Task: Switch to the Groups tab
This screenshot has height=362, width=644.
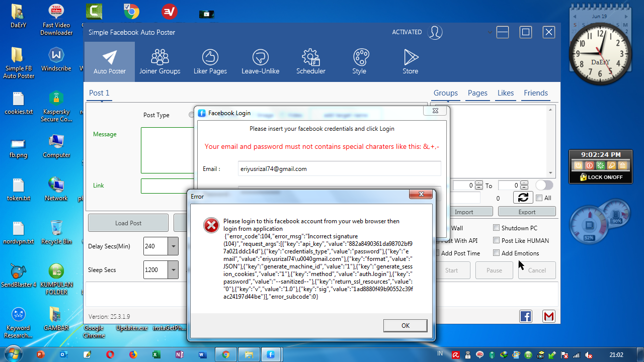Action: [446, 93]
